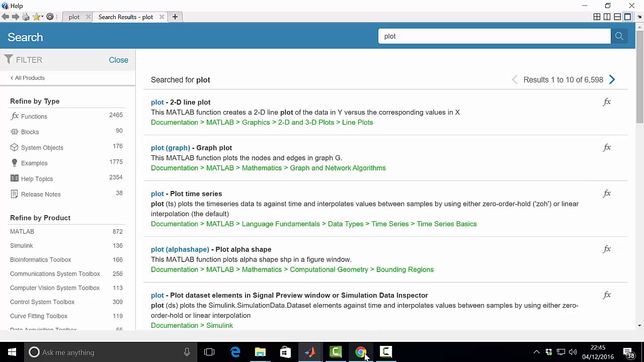The height and width of the screenshot is (362, 644).
Task: Open File Explorer from taskbar
Action: pos(260,352)
